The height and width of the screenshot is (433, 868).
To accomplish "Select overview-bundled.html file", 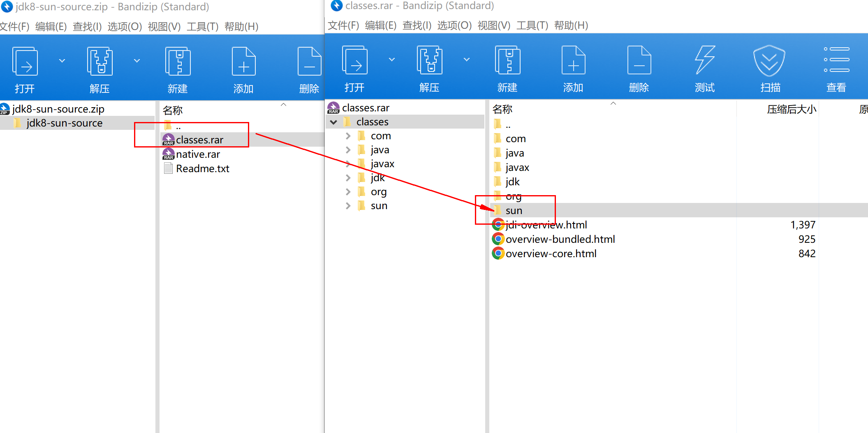I will (x=560, y=240).
